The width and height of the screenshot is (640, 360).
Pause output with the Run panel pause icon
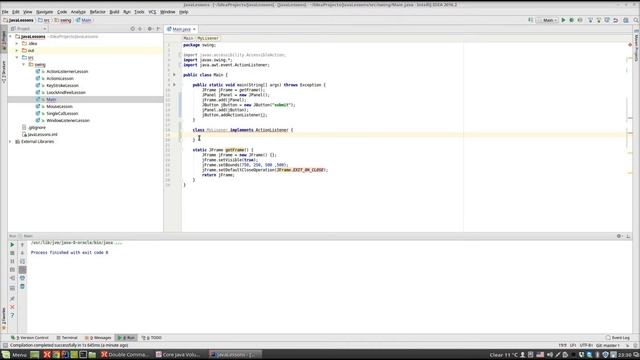point(12,261)
